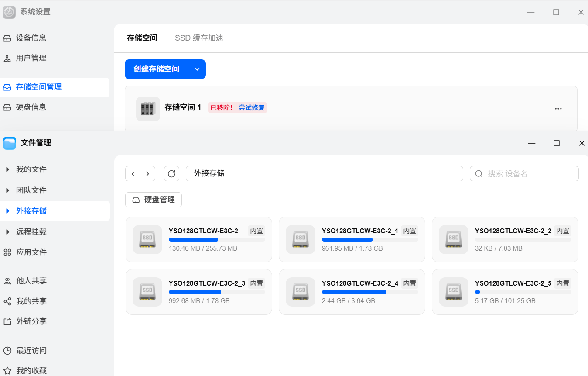This screenshot has height=376, width=588.
Task: Click the 外接存储 path input field
Action: pos(324,173)
